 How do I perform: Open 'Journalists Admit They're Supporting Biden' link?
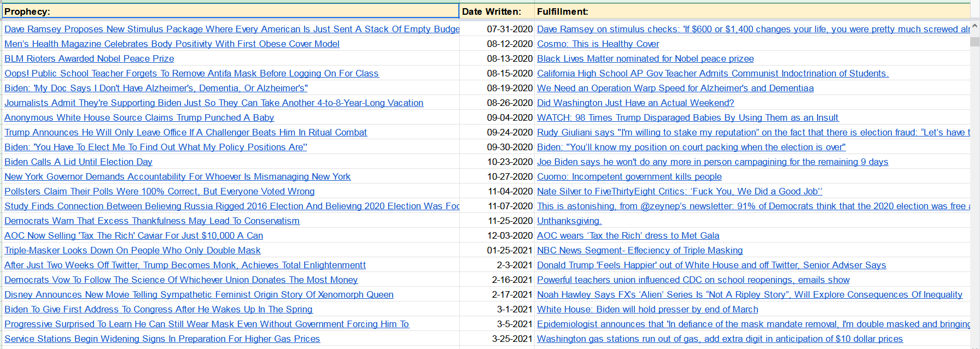(x=214, y=103)
